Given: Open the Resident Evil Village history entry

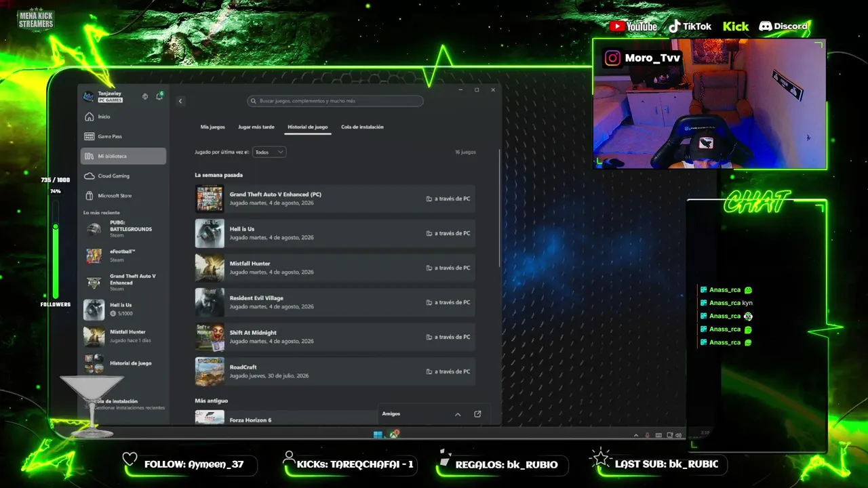Looking at the screenshot, I should 335,302.
